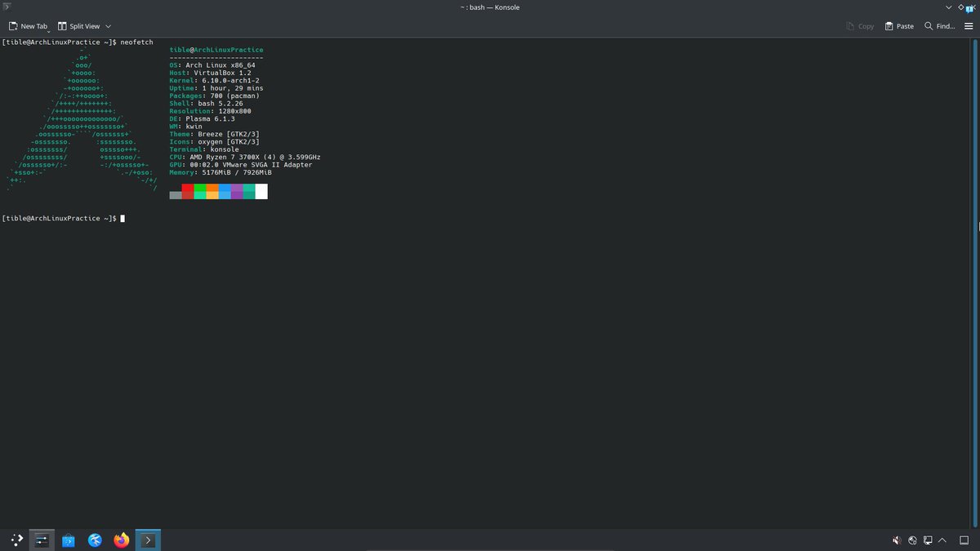The image size is (980, 551).
Task: Click the greyed-out Copy button
Action: click(x=860, y=26)
